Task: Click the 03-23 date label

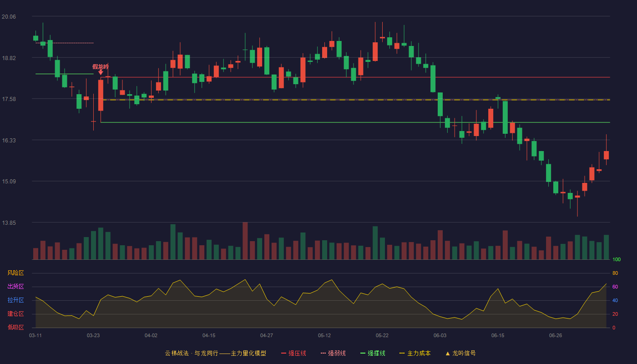Action: coord(93,335)
